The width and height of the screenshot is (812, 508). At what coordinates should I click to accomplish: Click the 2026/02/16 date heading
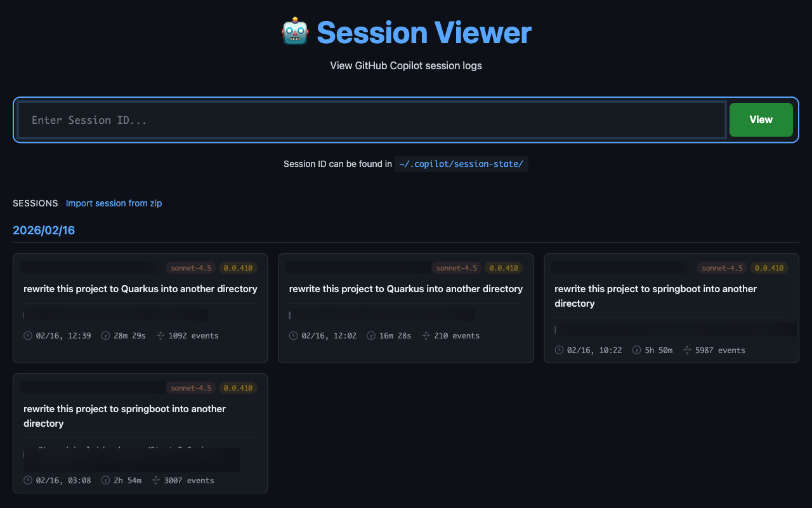point(44,231)
